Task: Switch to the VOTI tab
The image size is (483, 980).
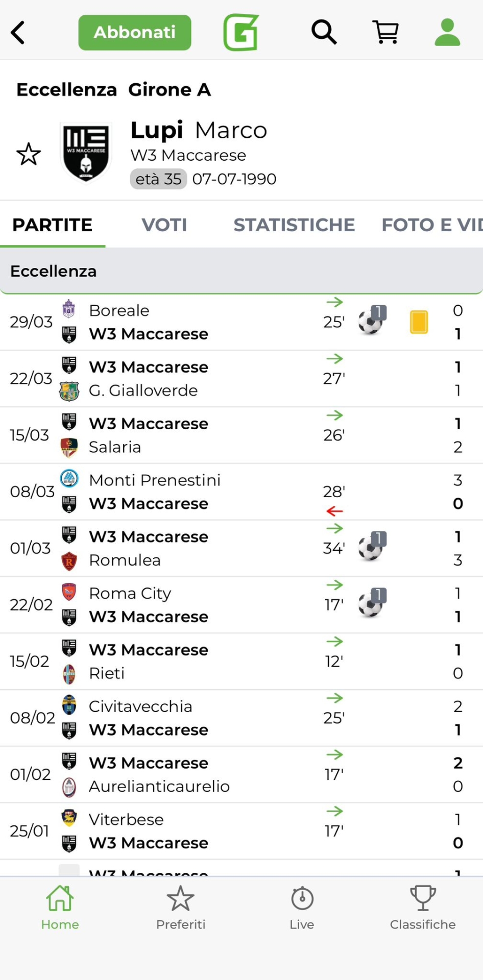Action: click(x=164, y=225)
